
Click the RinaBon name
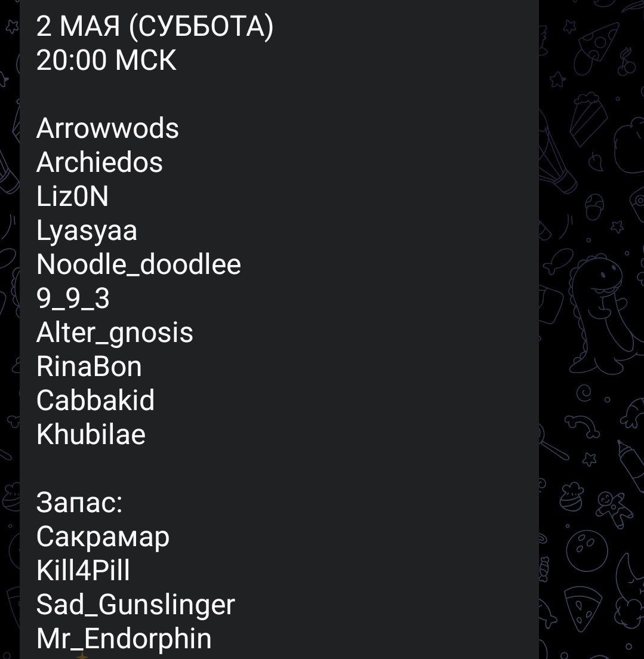tap(89, 367)
